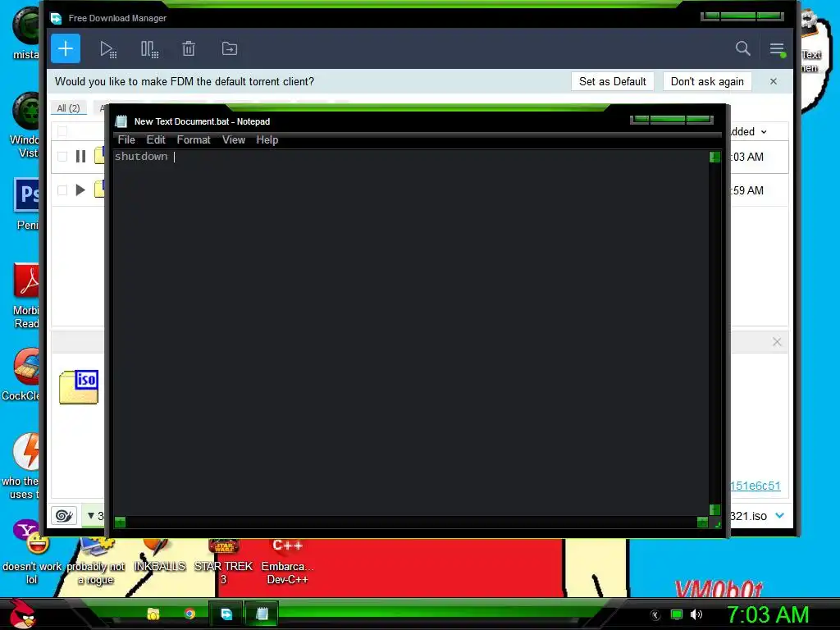Open the Notepad Edit menu

[x=156, y=139]
